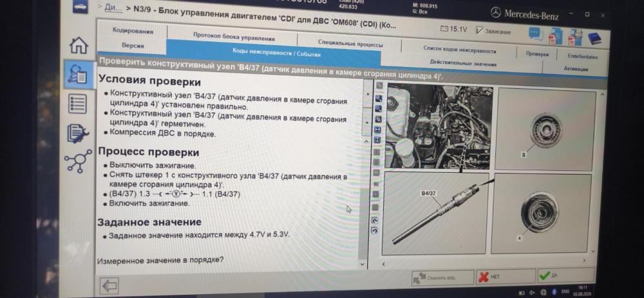The width and height of the screenshot is (644, 298).
Task: Open the Активации tab
Action: point(575,69)
